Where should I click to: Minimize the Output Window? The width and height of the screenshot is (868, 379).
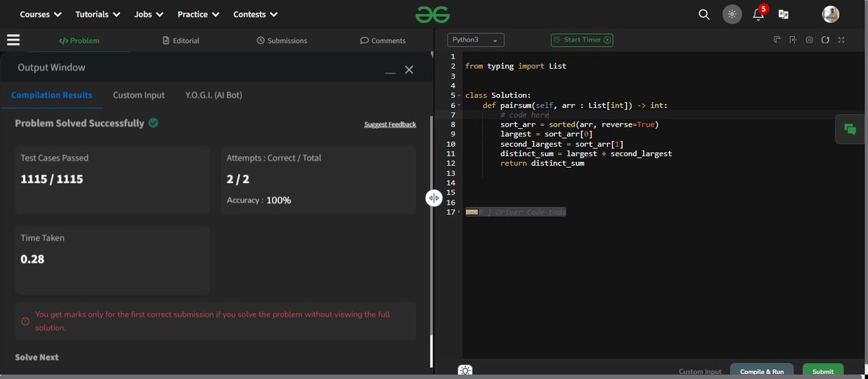point(390,73)
